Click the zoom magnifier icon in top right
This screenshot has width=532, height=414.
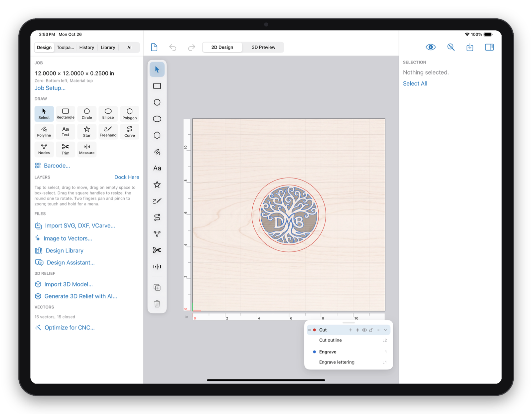tap(451, 47)
